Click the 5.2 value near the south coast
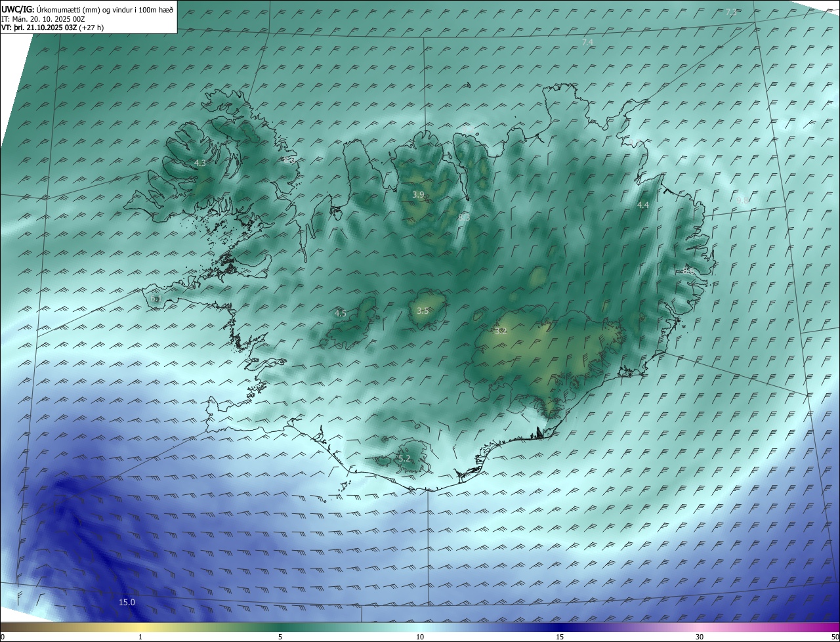The height and width of the screenshot is (642, 840). [x=404, y=458]
